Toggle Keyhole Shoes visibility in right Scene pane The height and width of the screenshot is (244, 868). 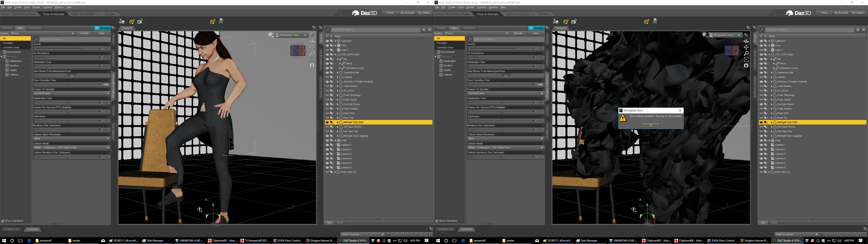click(761, 104)
